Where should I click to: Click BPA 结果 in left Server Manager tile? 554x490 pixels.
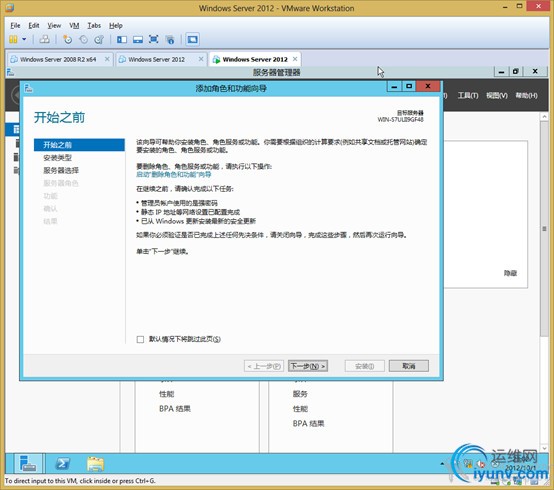click(x=175, y=409)
